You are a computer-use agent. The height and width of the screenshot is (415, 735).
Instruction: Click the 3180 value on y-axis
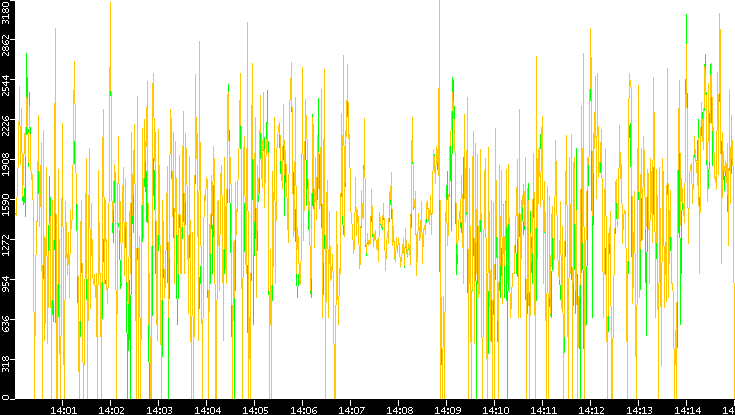[6, 11]
